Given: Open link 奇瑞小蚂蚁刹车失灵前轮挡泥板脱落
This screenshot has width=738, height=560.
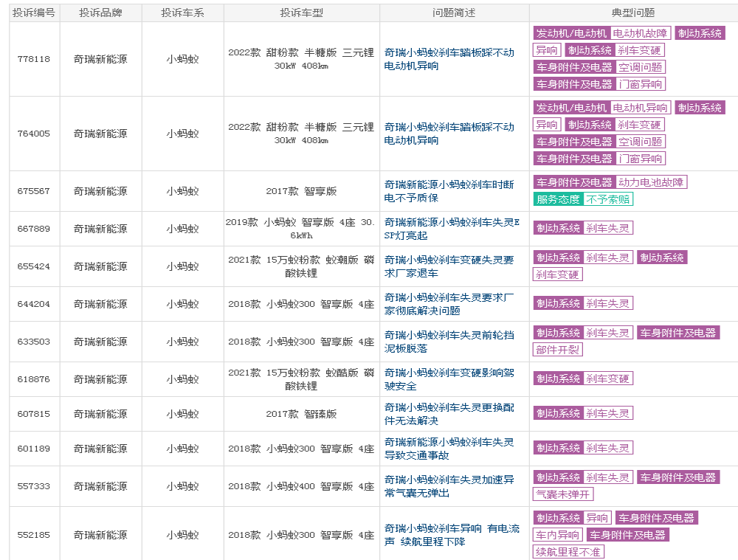Looking at the screenshot, I should (449, 342).
